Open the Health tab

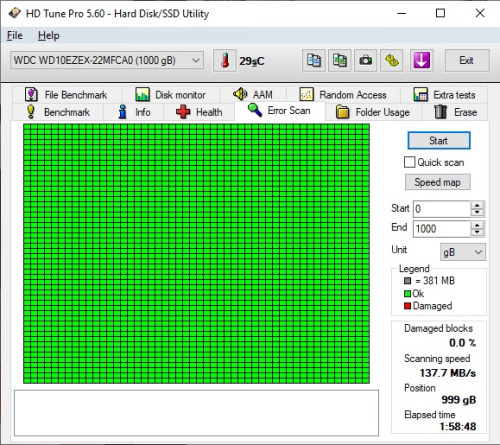[x=199, y=112]
